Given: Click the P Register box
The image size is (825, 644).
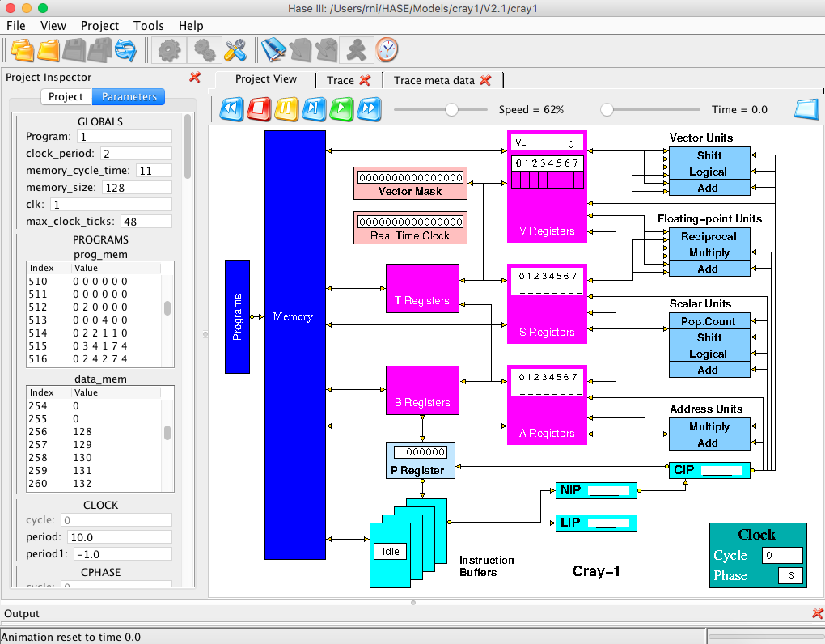Looking at the screenshot, I should tap(421, 460).
